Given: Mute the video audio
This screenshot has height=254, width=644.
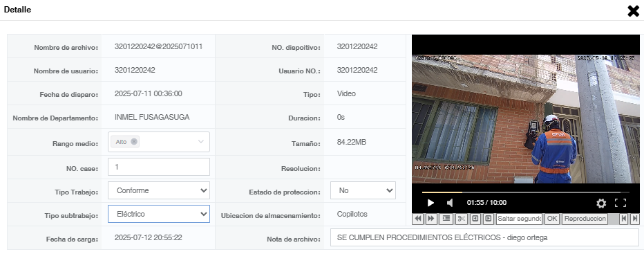Looking at the screenshot, I should coord(450,203).
